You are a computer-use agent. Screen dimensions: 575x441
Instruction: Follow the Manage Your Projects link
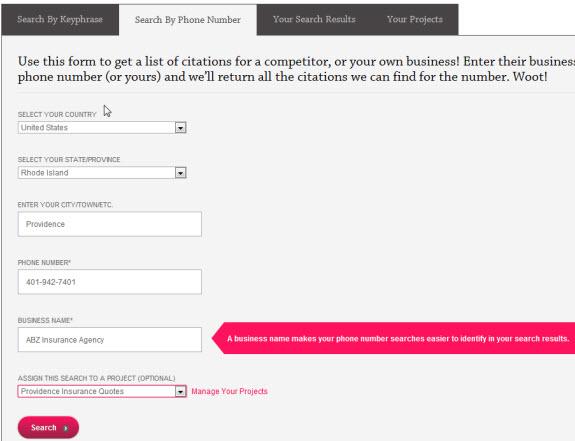click(230, 392)
